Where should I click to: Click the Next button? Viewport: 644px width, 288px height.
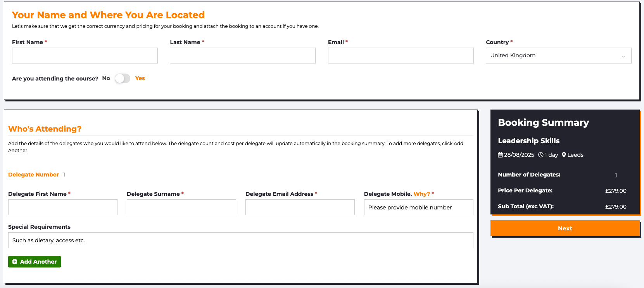pos(565,228)
